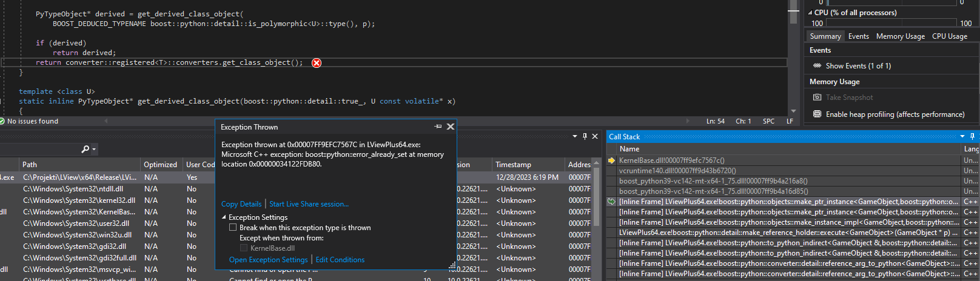The image size is (980, 281).
Task: Open the Memory Usage tab
Action: [901, 36]
